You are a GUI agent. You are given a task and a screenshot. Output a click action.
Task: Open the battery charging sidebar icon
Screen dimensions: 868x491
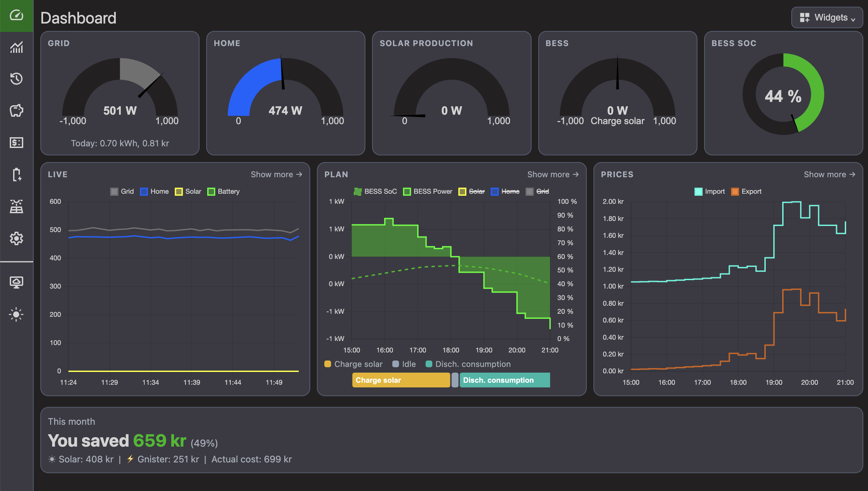click(x=16, y=175)
